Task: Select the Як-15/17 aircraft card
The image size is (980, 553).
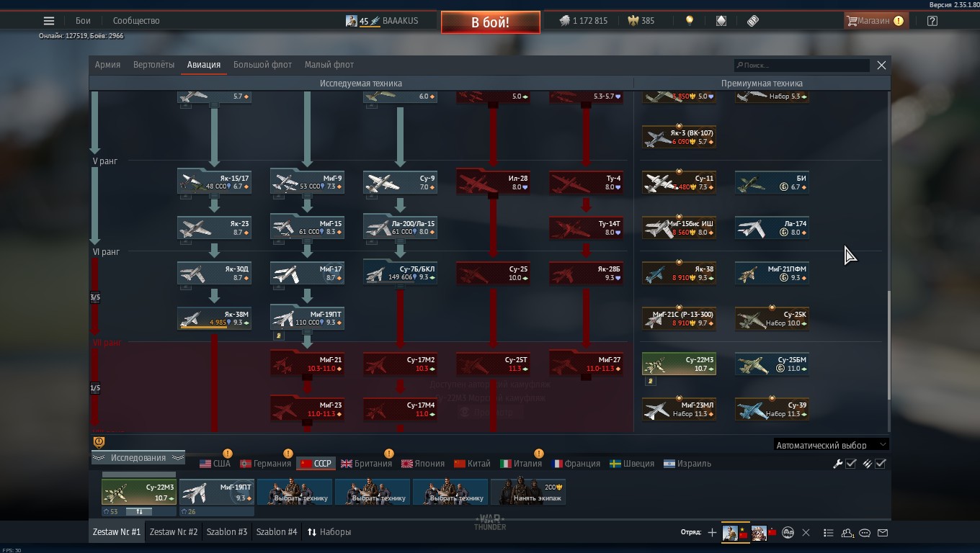Action: click(214, 182)
